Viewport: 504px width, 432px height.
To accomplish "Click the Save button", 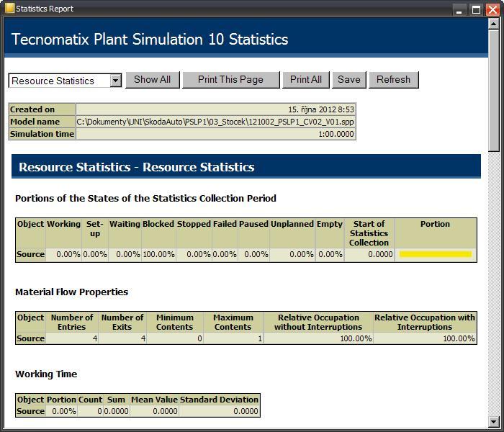I will point(349,80).
